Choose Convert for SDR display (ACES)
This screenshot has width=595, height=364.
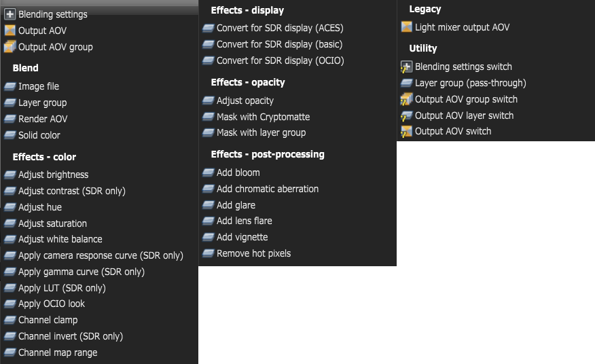(280, 28)
